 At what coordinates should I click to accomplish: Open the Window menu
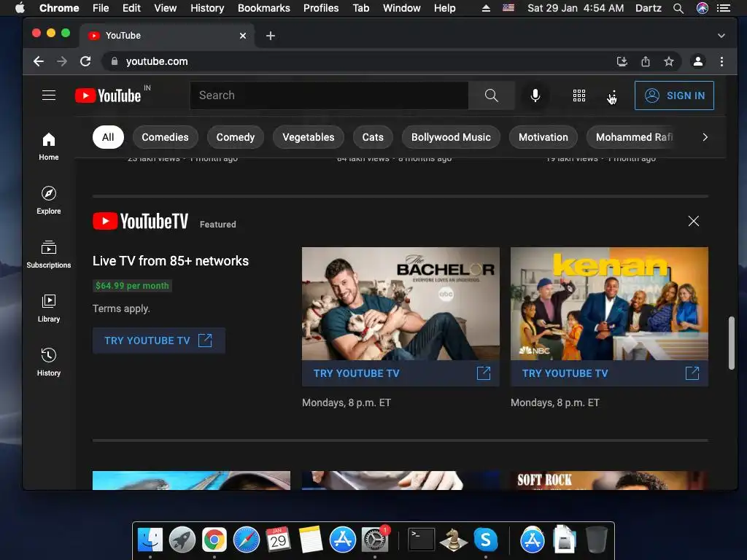(402, 8)
